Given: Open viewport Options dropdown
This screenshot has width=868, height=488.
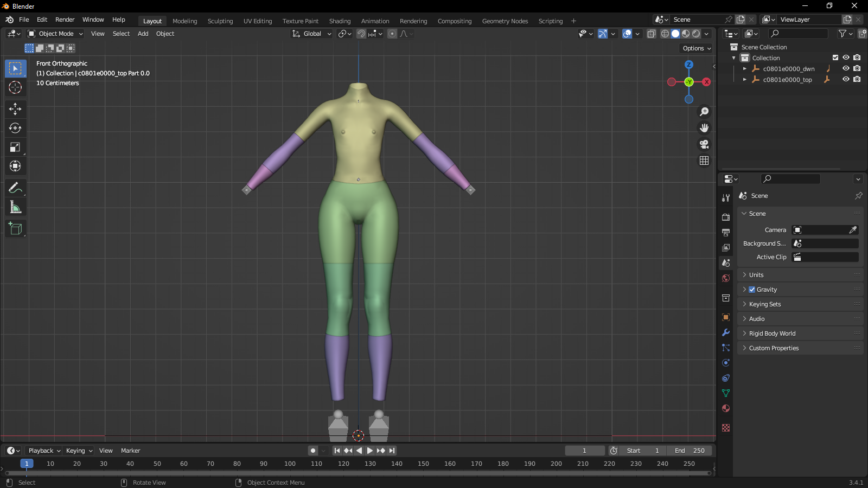Looking at the screenshot, I should 697,48.
